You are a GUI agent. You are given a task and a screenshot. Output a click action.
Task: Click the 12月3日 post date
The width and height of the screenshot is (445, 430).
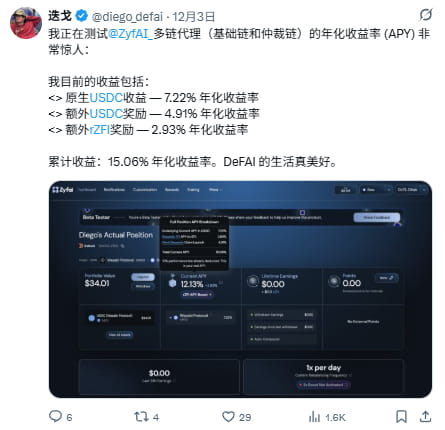194,16
